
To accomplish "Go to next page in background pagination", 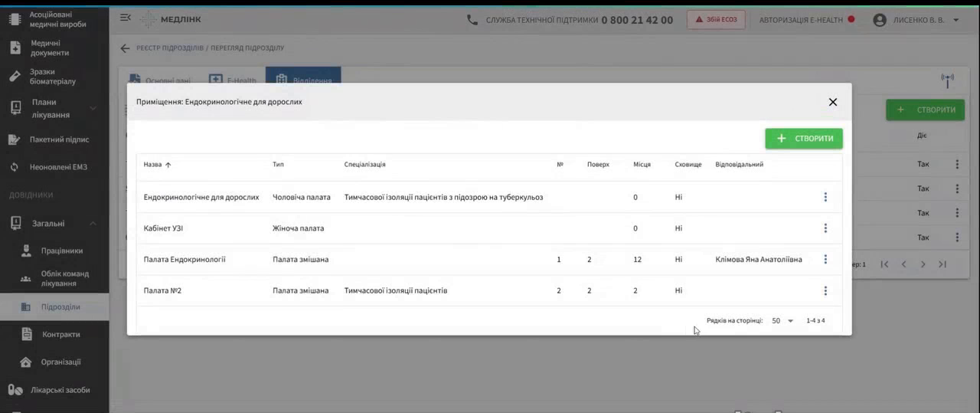I will tap(923, 264).
